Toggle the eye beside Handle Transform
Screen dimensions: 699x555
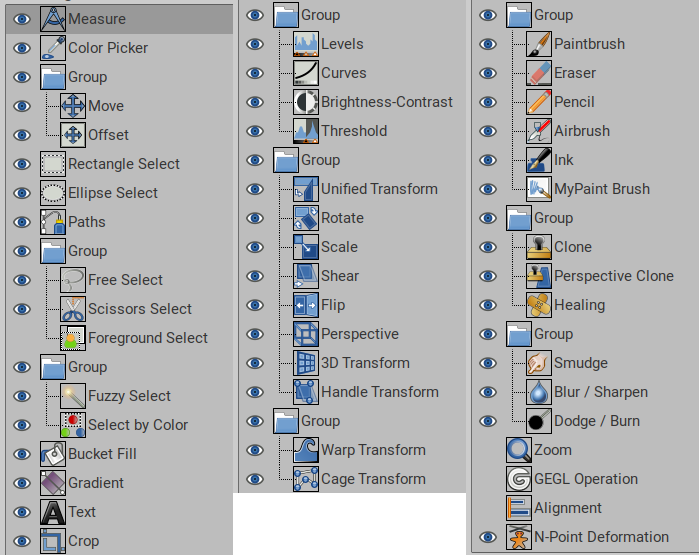click(255, 392)
